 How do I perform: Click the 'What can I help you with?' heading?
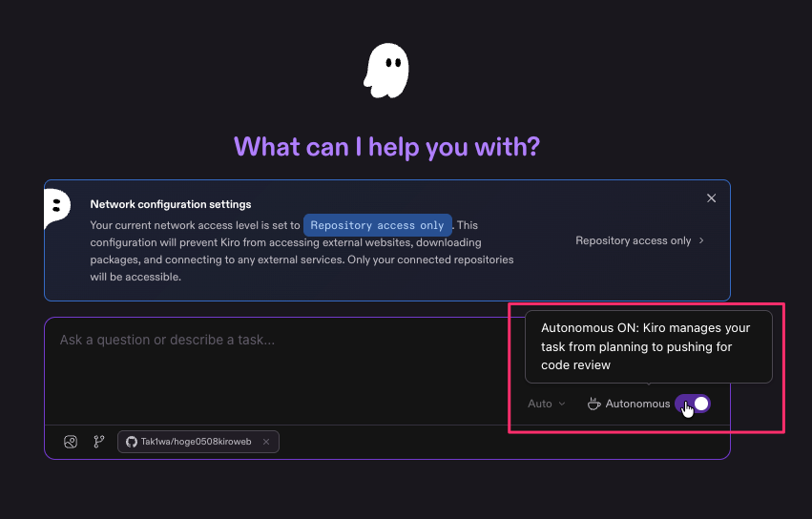386,147
